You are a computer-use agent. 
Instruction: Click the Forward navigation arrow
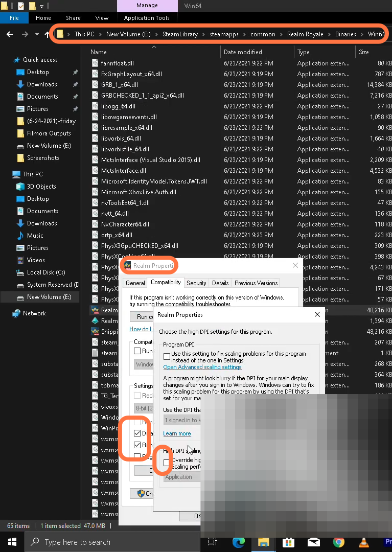(x=25, y=34)
